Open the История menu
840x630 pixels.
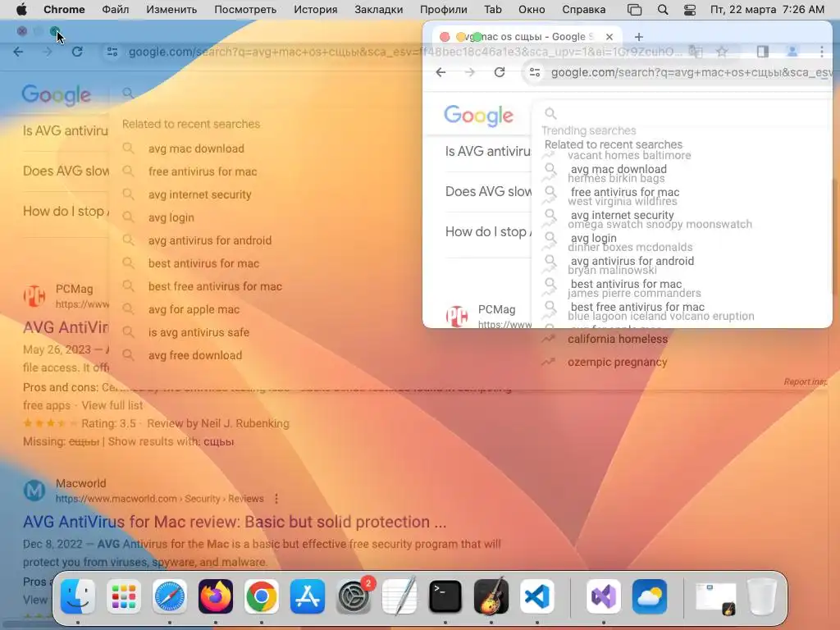coord(316,10)
